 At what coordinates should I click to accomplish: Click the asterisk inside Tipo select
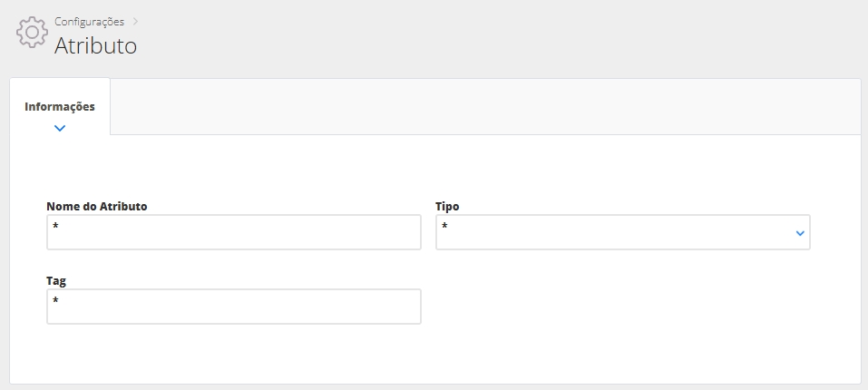[445, 226]
